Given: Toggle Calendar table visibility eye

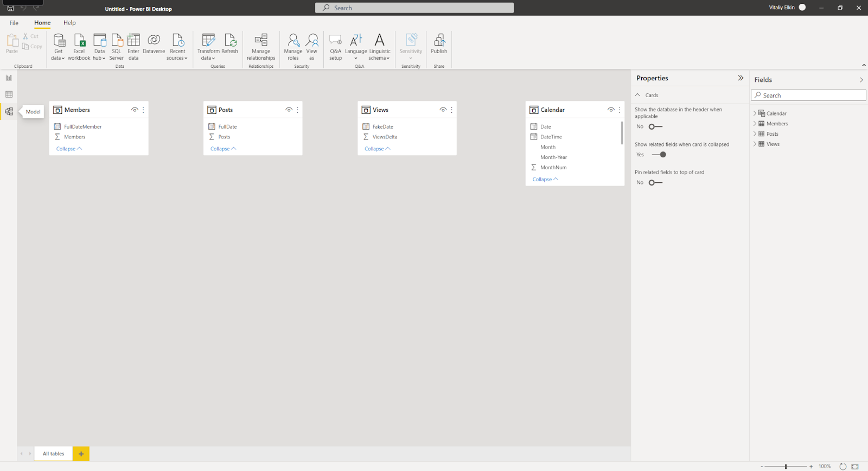Looking at the screenshot, I should pyautogui.click(x=611, y=110).
